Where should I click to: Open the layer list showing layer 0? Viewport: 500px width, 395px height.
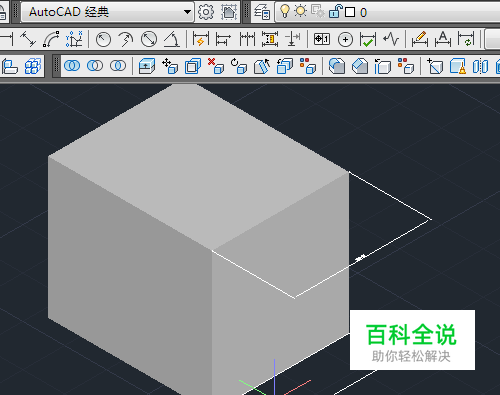(388, 12)
